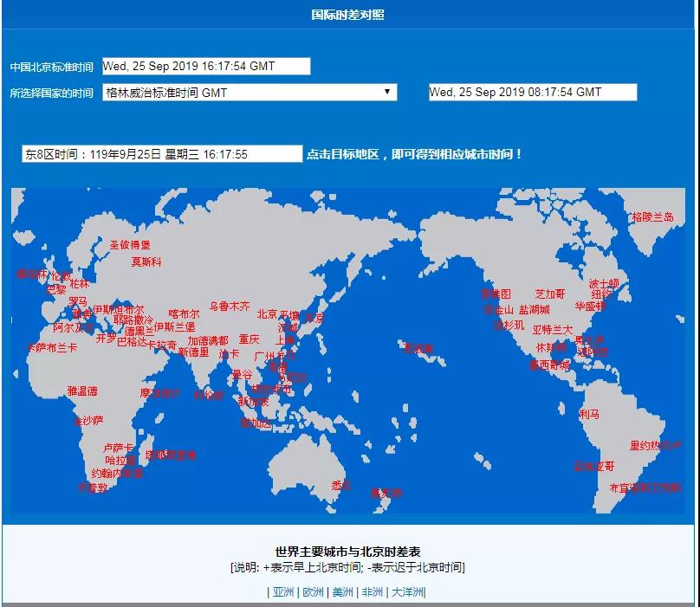The height and width of the screenshot is (607, 700).
Task: Choose 亚特兰大 on the map
Action: 552,330
